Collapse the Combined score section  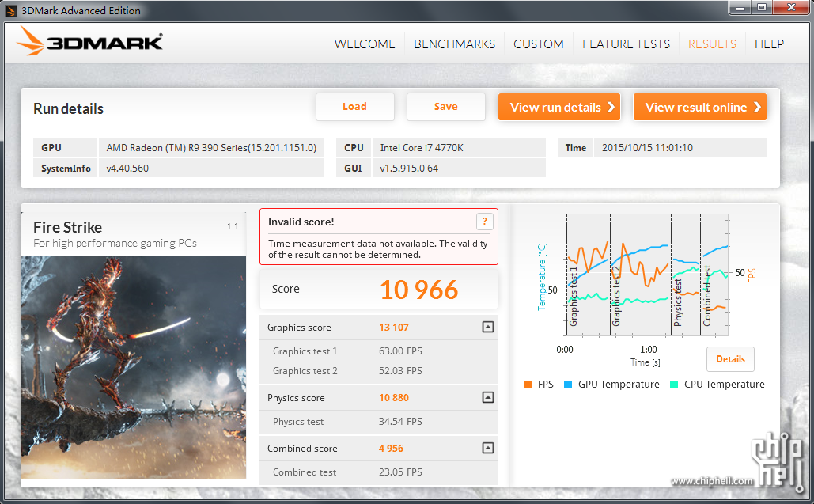(x=488, y=448)
